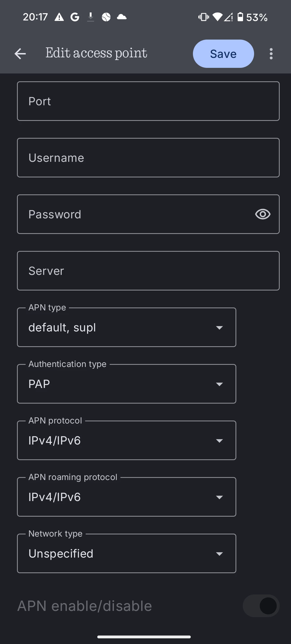The height and width of the screenshot is (644, 291).
Task: Open the APN protocol dropdown
Action: coord(127,440)
